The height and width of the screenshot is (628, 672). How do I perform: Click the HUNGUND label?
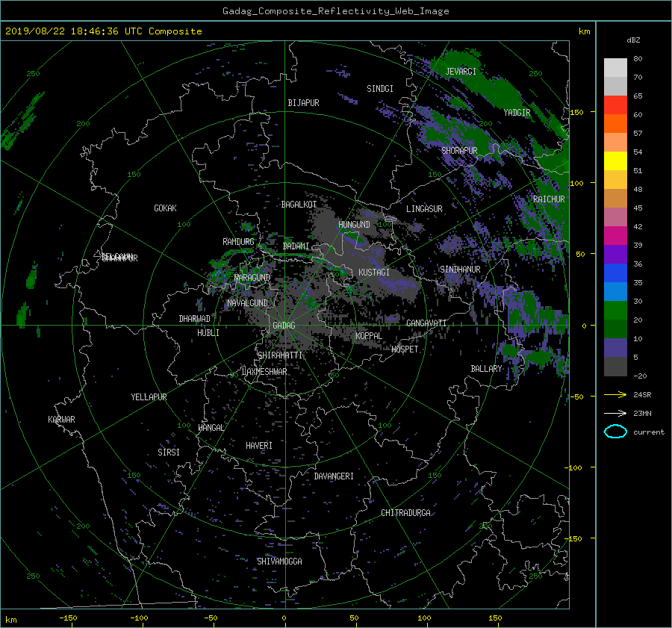(354, 225)
